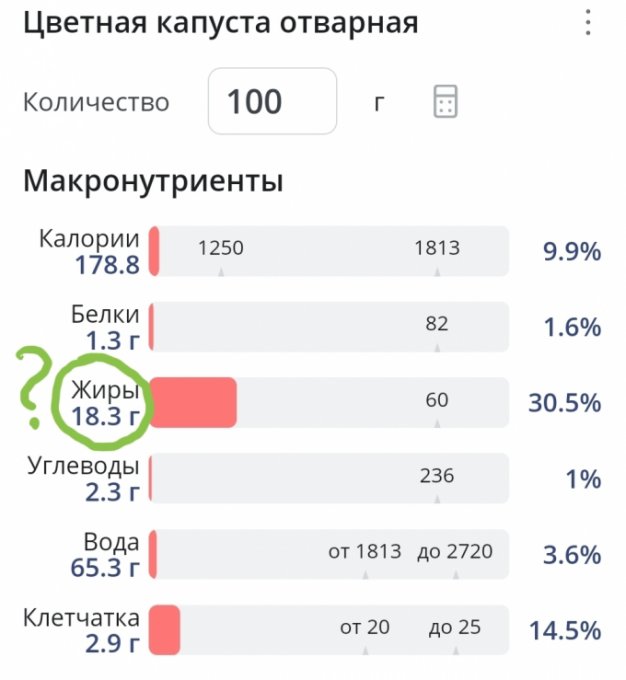Click the Калории progress bar
Screen dimensions: 626x680
(x=329, y=250)
